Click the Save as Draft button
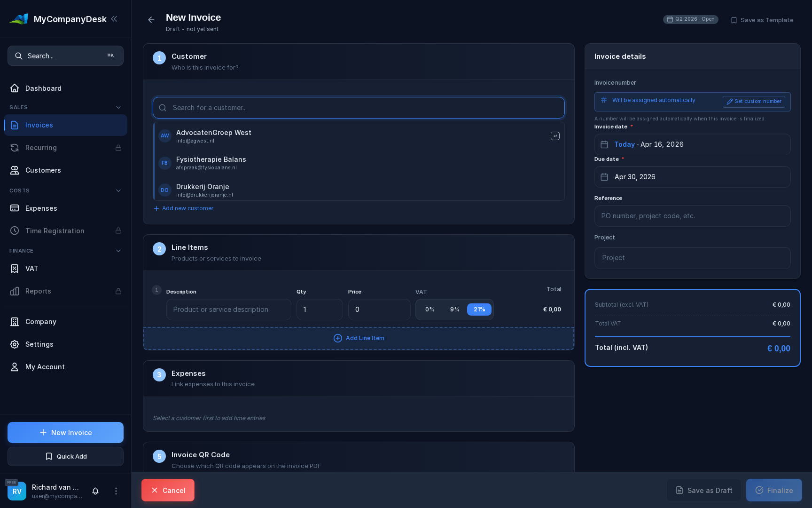 [x=703, y=490]
